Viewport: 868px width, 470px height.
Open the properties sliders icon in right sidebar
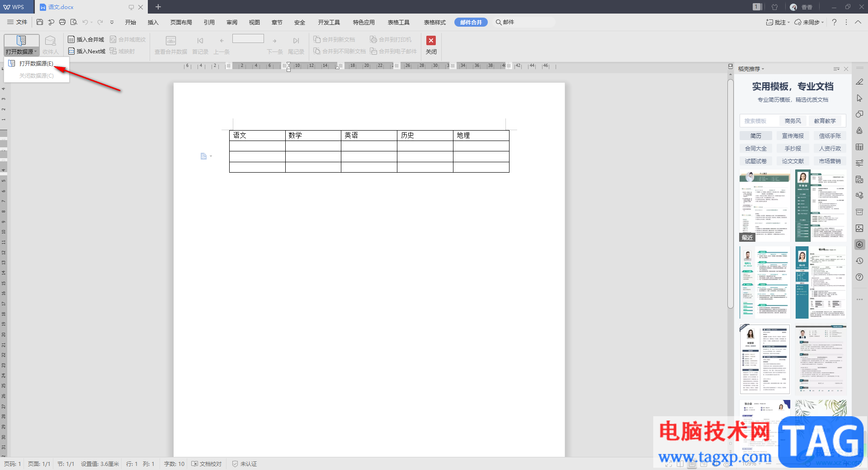[859, 163]
